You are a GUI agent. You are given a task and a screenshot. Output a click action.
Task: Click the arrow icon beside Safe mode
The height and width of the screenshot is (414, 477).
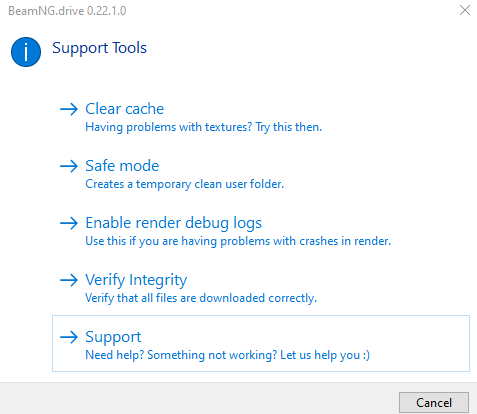click(x=69, y=166)
